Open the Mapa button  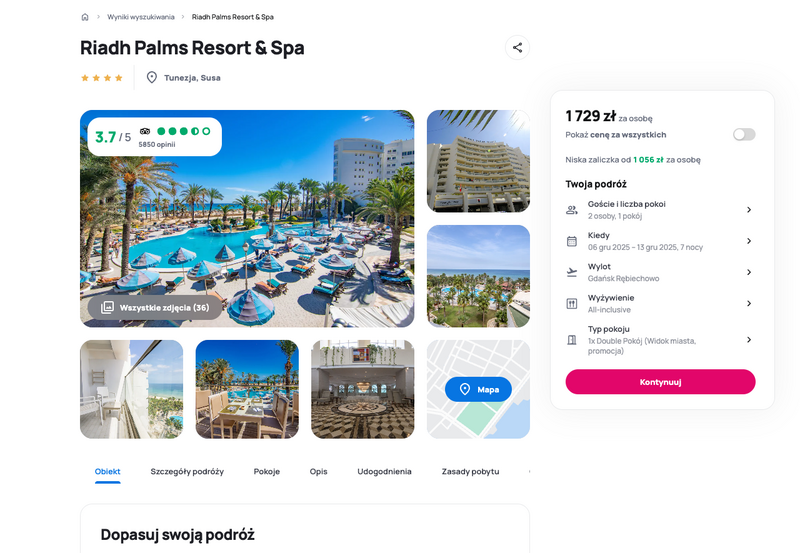pos(478,389)
